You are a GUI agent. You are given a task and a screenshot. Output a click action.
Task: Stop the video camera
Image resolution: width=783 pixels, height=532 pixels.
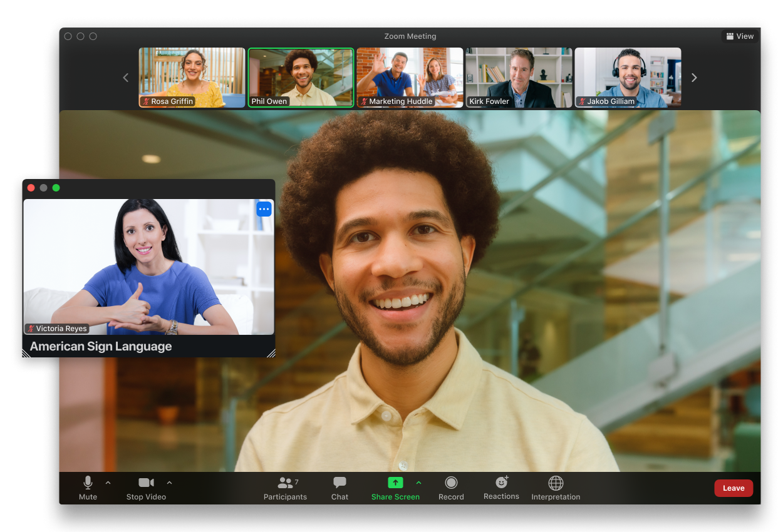coord(146,488)
